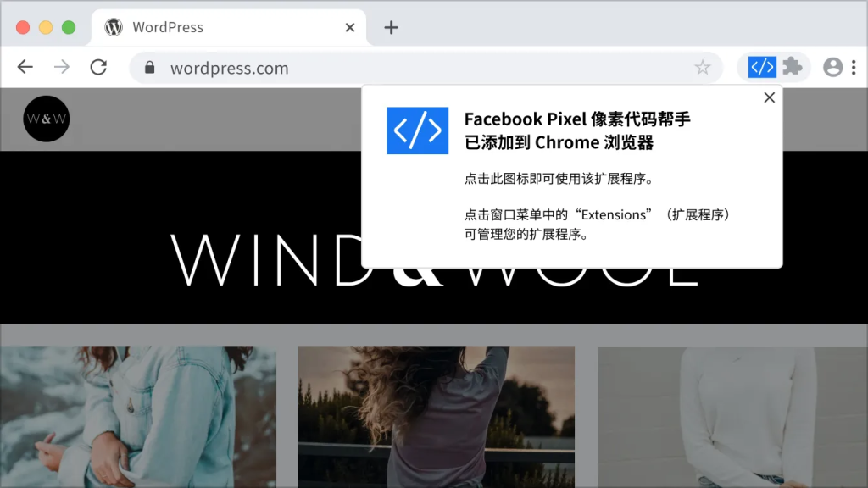
Task: Open a new browser tab
Action: click(x=391, y=27)
